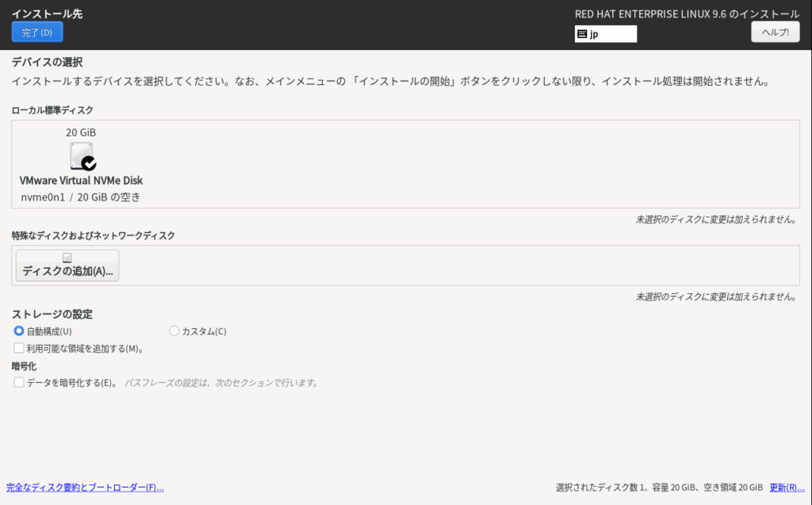Open the 完全なディスク要約とブートローダー(F) link
Viewport: 812px width, 505px height.
tap(85, 488)
